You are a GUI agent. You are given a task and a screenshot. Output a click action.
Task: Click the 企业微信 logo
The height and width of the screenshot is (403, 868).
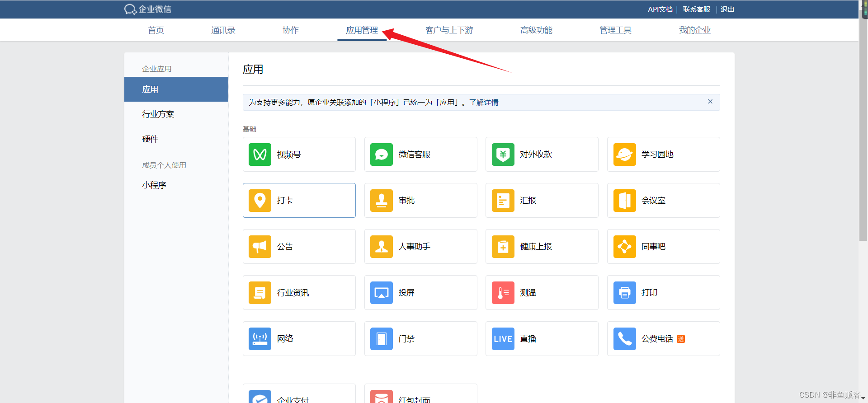[148, 9]
